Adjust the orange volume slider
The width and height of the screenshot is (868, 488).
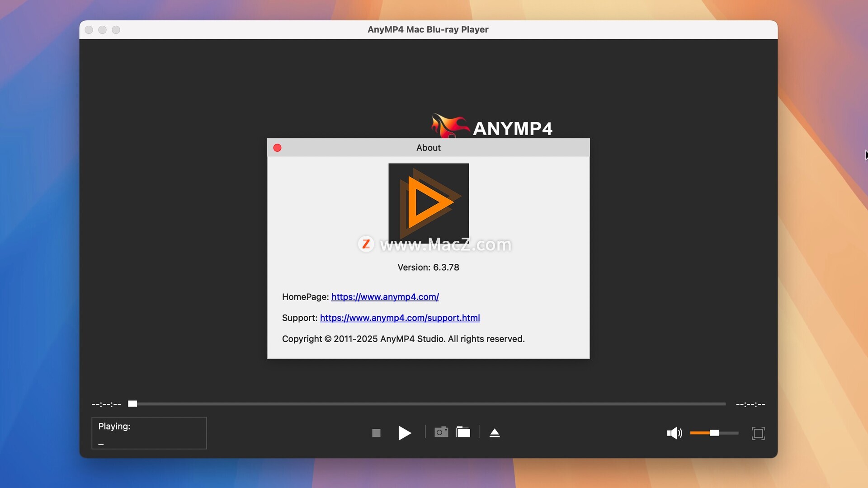pyautogui.click(x=714, y=433)
